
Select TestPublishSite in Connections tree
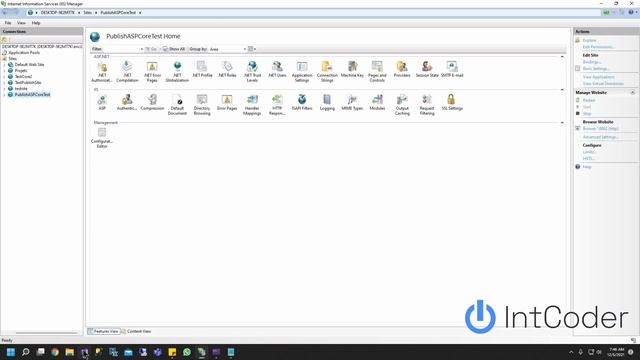(28, 82)
